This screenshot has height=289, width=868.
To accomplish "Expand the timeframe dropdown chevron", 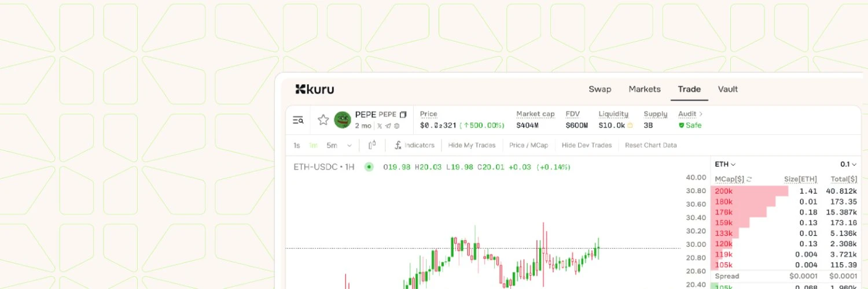I will tap(349, 146).
